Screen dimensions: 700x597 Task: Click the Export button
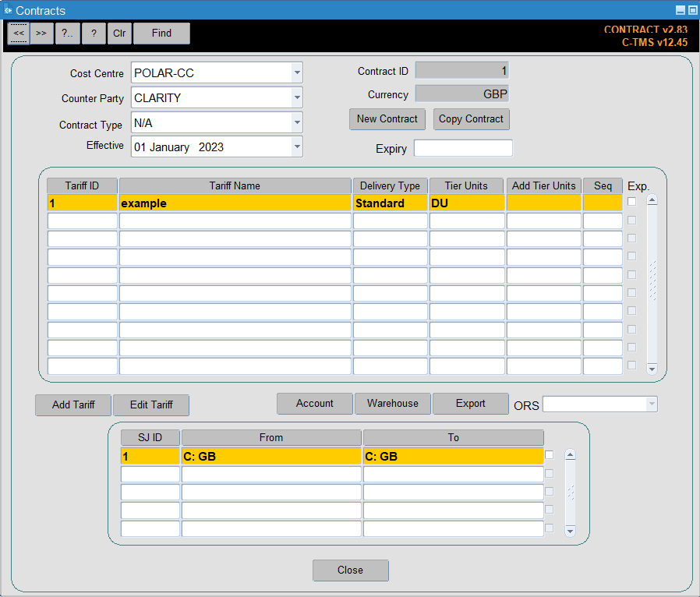471,404
